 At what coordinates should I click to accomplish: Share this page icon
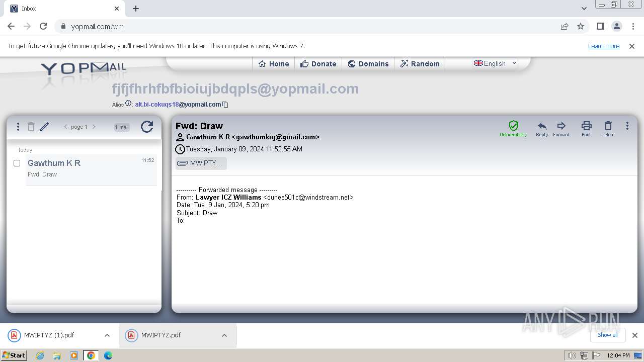click(565, 26)
